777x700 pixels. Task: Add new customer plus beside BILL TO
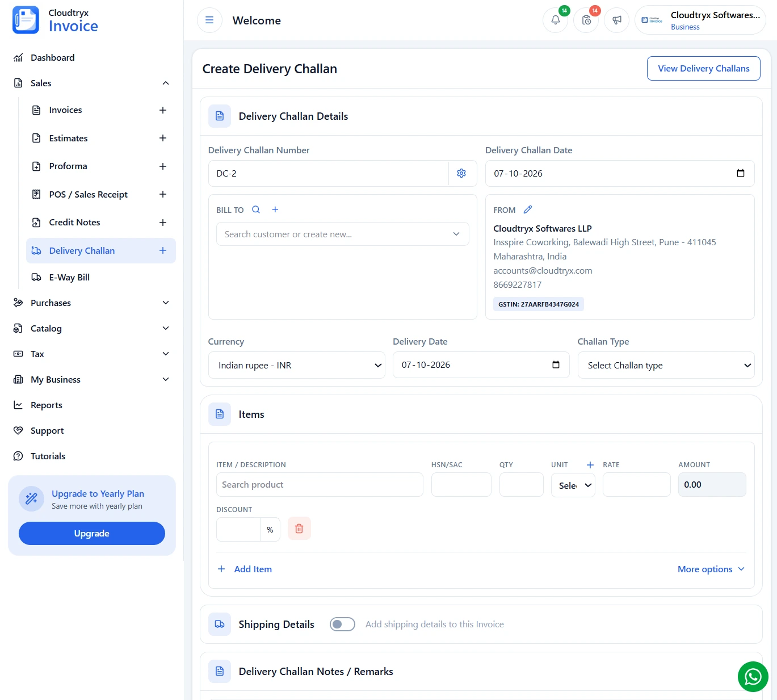[275, 209]
